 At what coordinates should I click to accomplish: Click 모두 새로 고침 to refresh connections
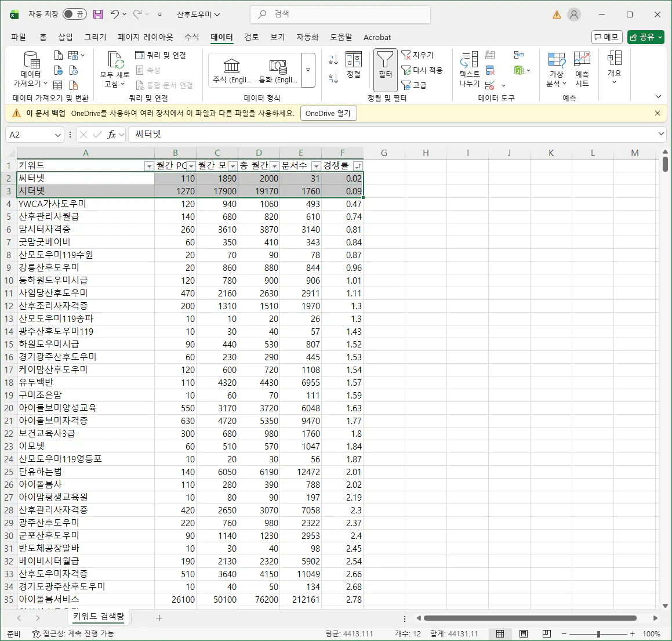(115, 69)
